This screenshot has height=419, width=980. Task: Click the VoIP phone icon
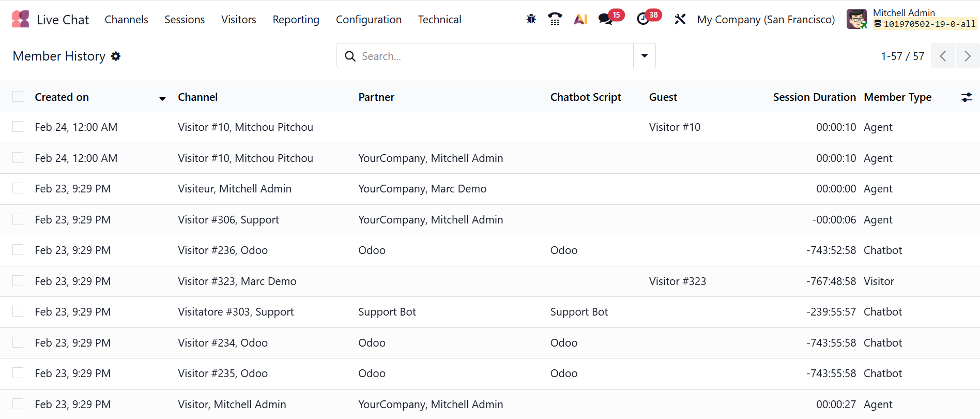pos(555,19)
